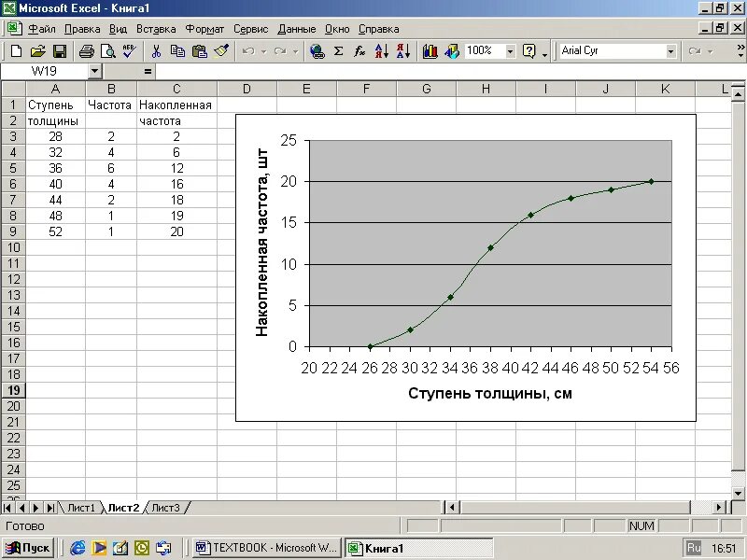Viewport: 747px width, 560px height.
Task: Insert a hyperlink with the globe icon
Action: tap(317, 51)
